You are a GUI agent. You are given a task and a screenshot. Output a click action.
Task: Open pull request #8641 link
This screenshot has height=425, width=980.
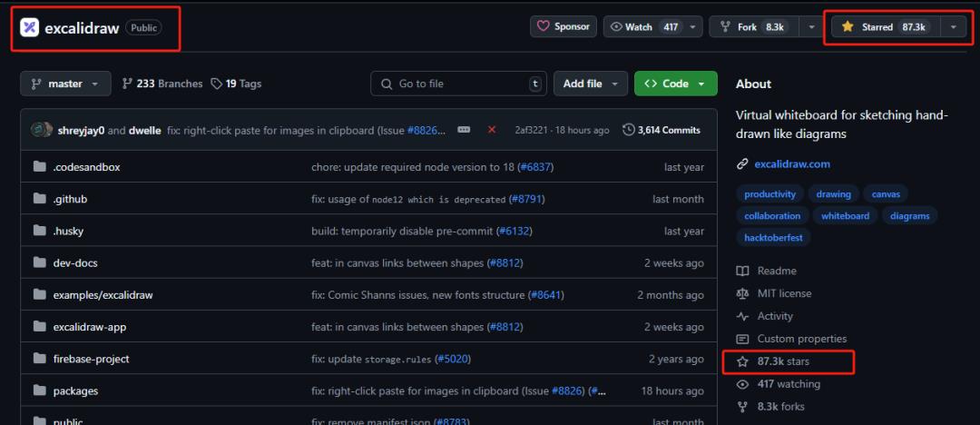click(546, 295)
